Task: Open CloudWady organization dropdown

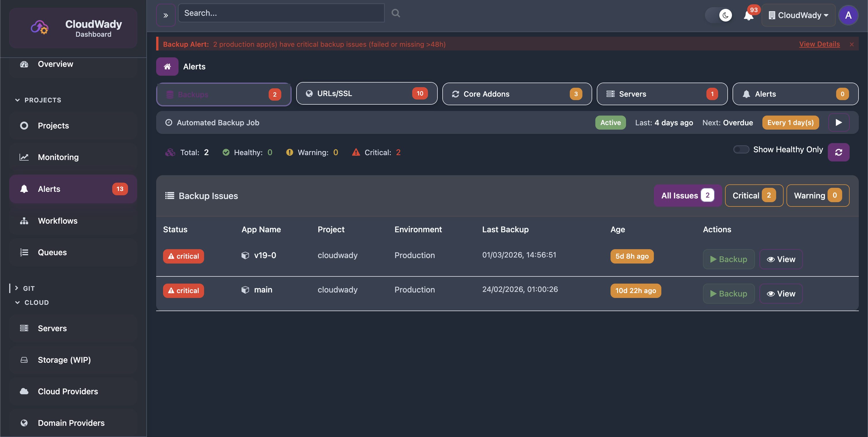Action: tap(798, 15)
